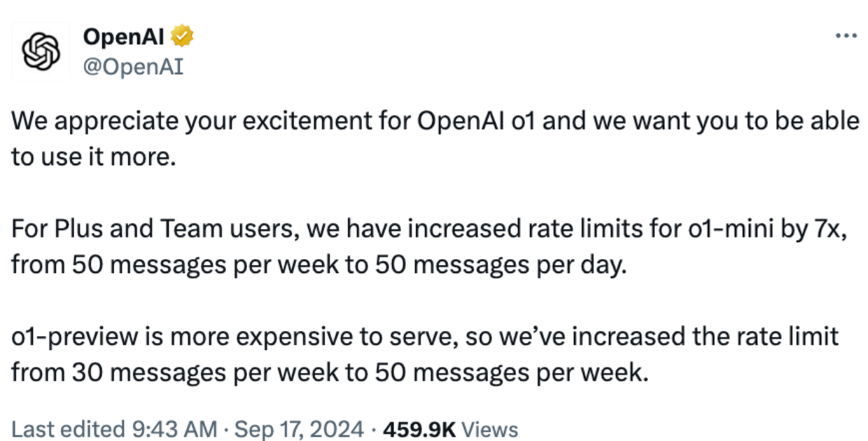Screen dimensions: 868x441
Task: Open the three-dot more options menu
Action: 846,35
